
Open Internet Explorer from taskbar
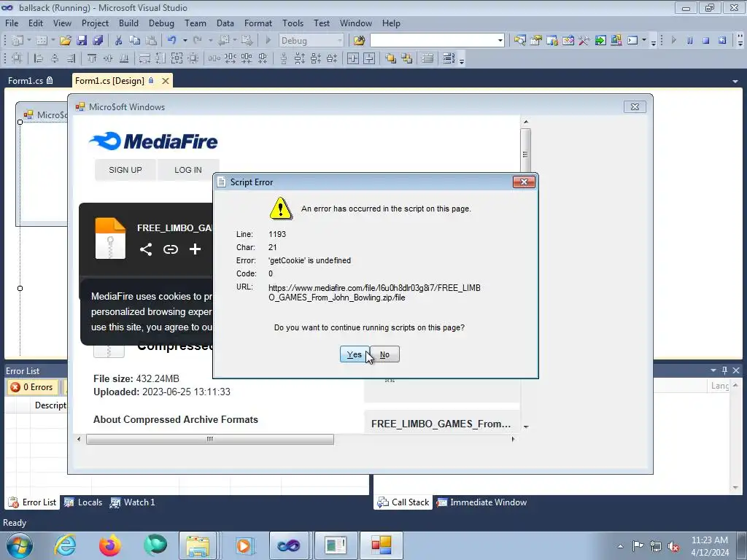[x=65, y=545]
